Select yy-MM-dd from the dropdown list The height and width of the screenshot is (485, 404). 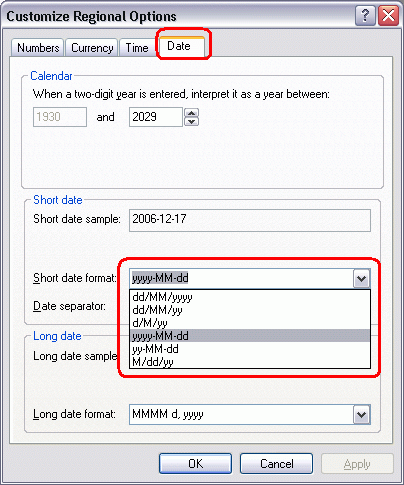[x=250, y=349]
